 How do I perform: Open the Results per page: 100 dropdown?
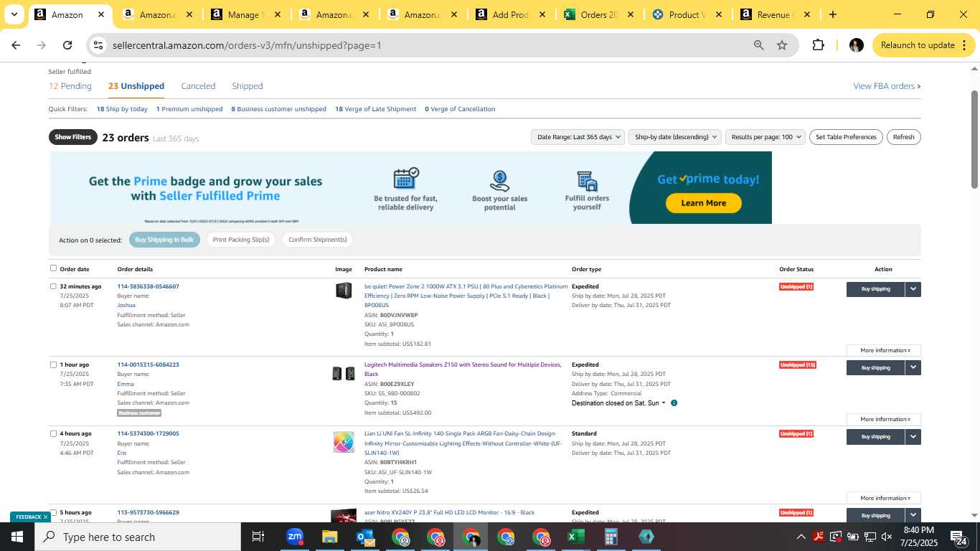point(765,137)
